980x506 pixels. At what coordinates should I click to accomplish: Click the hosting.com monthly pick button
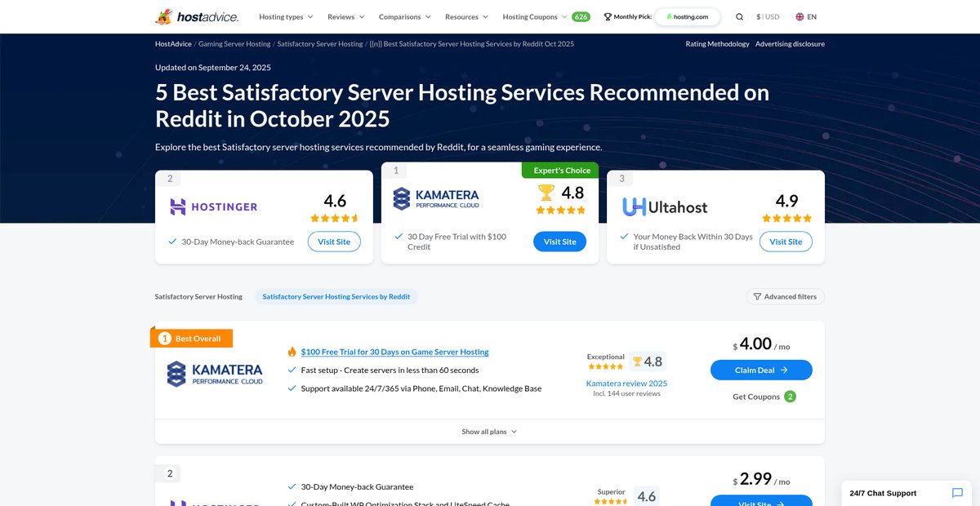tap(688, 16)
